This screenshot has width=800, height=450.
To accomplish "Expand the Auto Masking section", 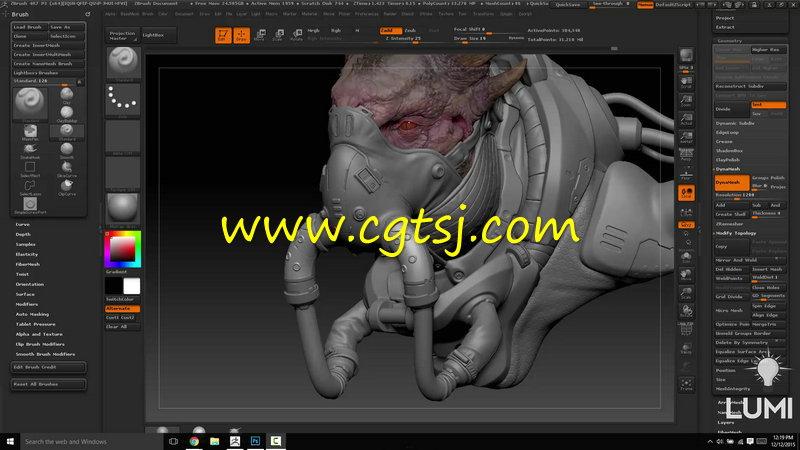I will tap(32, 314).
